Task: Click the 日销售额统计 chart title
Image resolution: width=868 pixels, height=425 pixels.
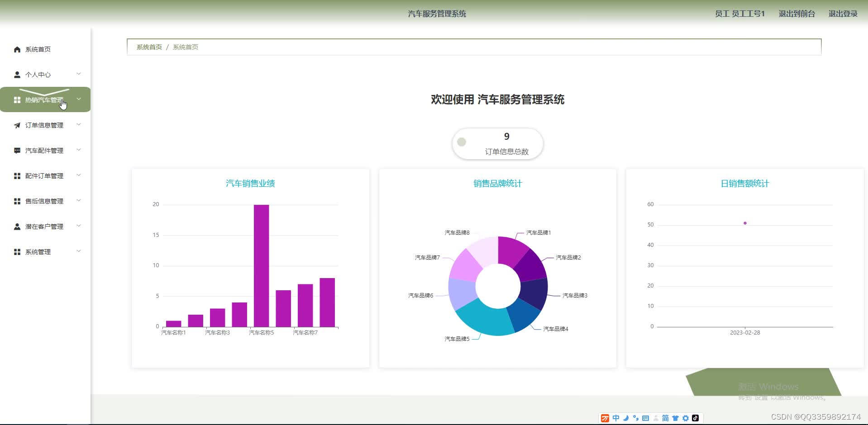Action: [x=744, y=184]
